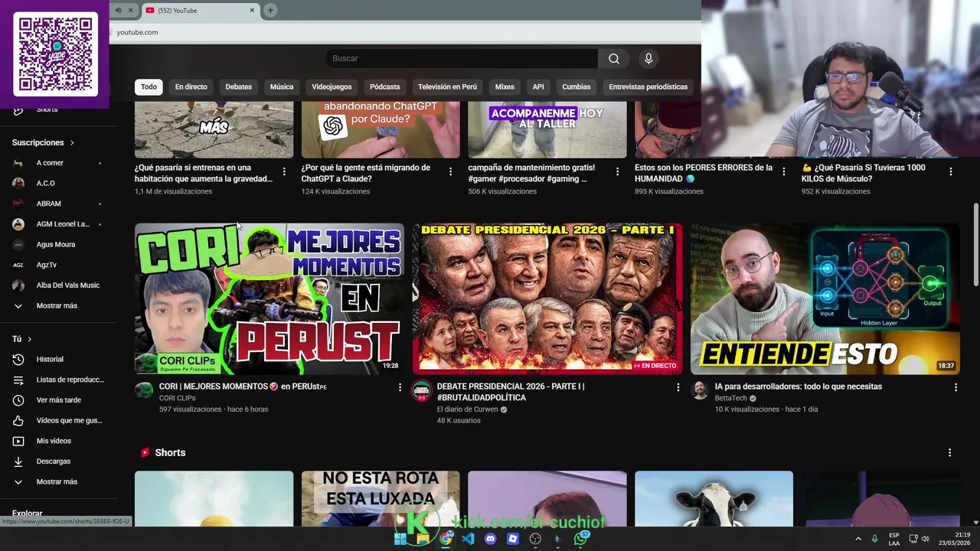Select the Videojuegos filter chip
980x551 pixels.
pos(332,86)
